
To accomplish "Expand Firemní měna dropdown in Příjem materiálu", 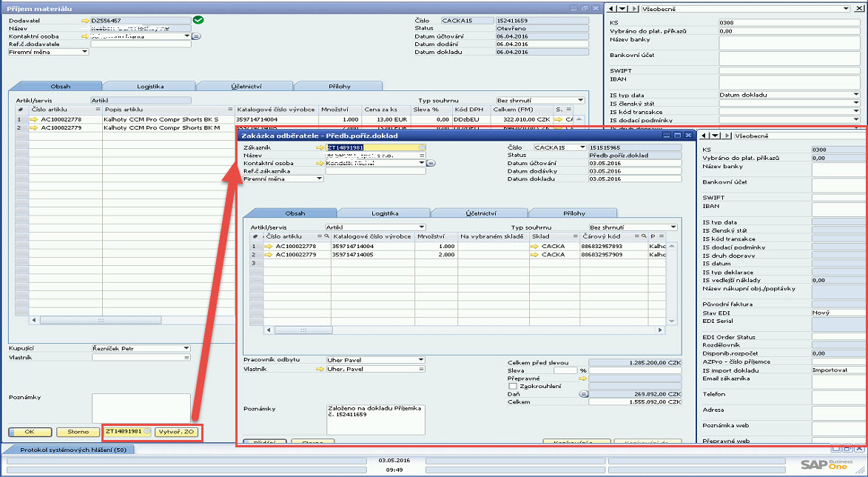I will coord(84,52).
